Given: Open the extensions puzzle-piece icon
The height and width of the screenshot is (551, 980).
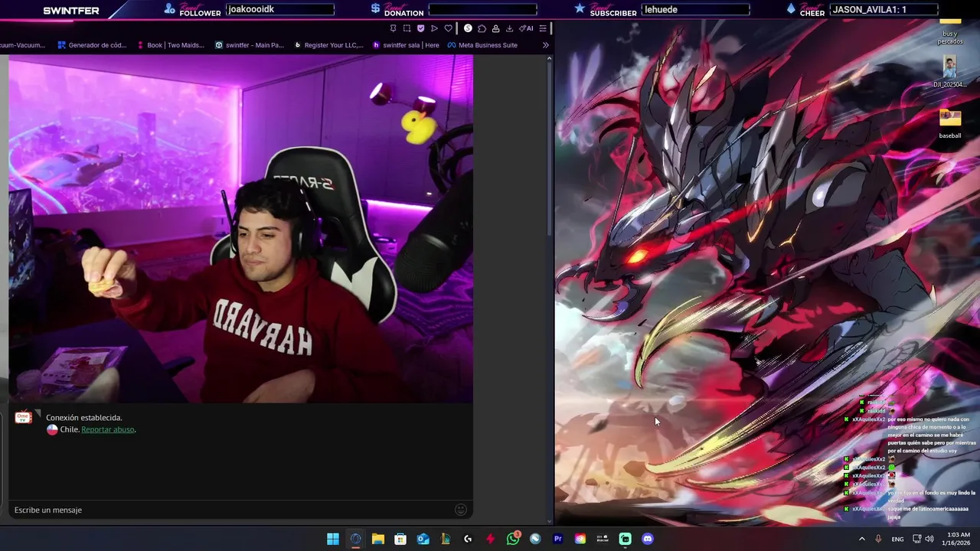Looking at the screenshot, I should (482, 28).
